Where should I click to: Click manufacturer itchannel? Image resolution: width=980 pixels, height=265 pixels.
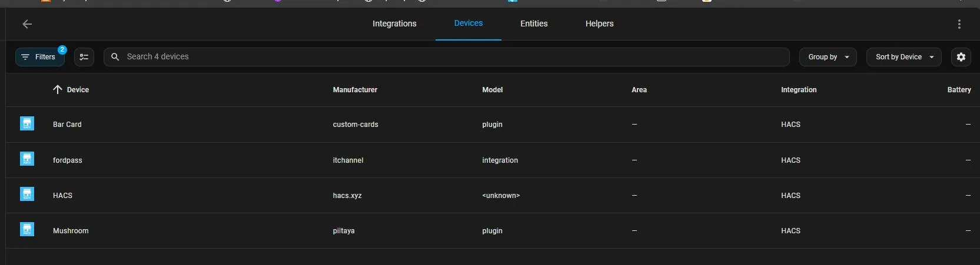click(348, 160)
